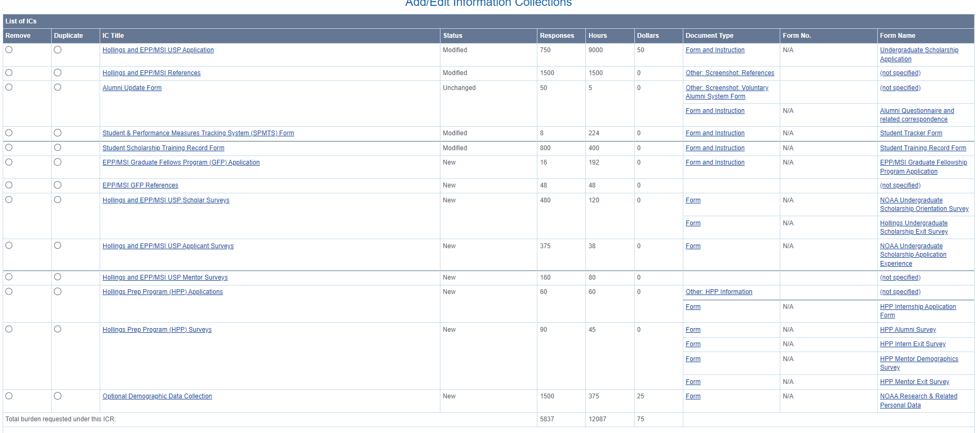Screen dimensions: 980x433
Task: Open Hollings and EPP/MSI USP Mentor Surveys
Action: [165, 277]
